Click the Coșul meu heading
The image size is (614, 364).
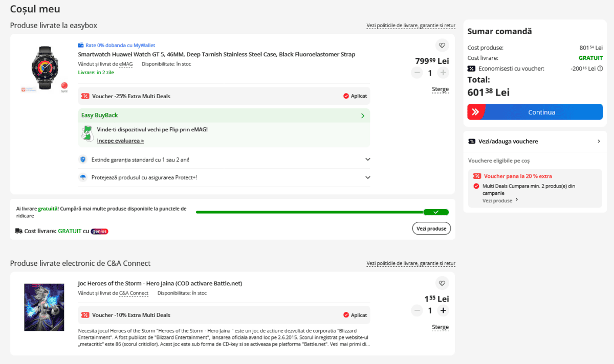pyautogui.click(x=35, y=9)
